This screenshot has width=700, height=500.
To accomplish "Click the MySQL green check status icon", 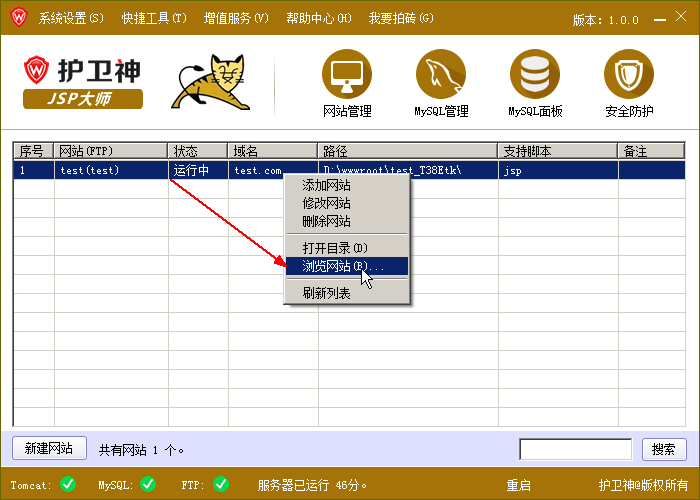I will coord(148,484).
